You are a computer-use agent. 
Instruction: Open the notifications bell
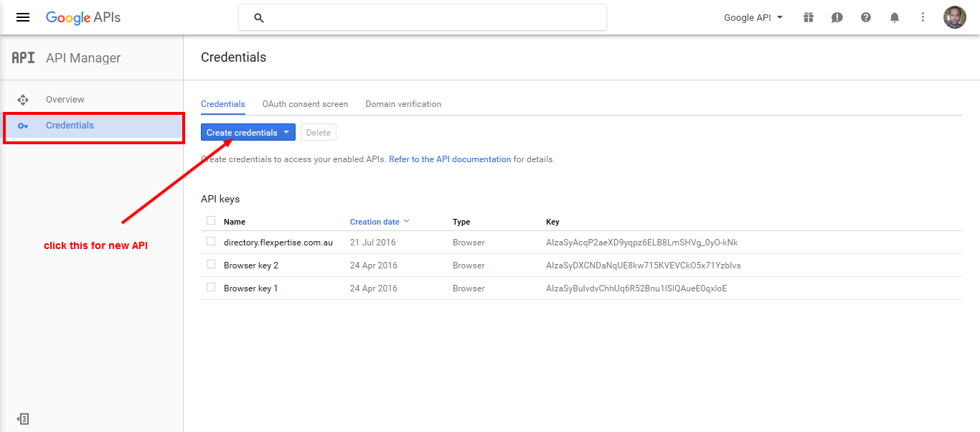click(x=895, y=17)
